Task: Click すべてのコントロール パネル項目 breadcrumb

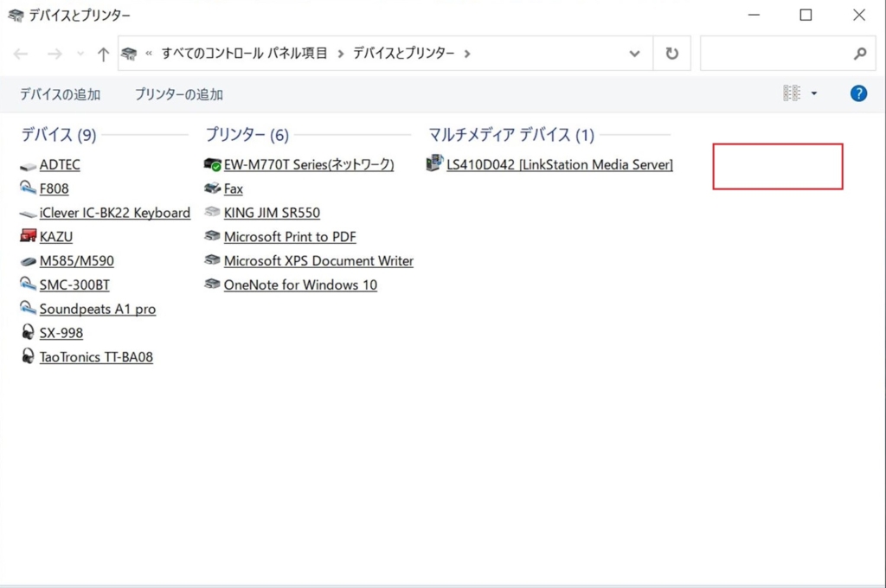Action: pyautogui.click(x=245, y=54)
